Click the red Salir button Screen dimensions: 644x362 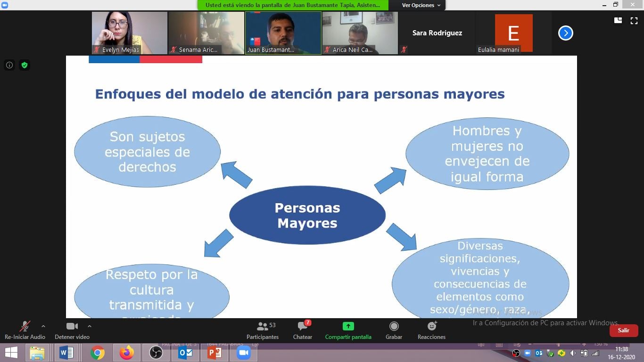[x=623, y=330]
